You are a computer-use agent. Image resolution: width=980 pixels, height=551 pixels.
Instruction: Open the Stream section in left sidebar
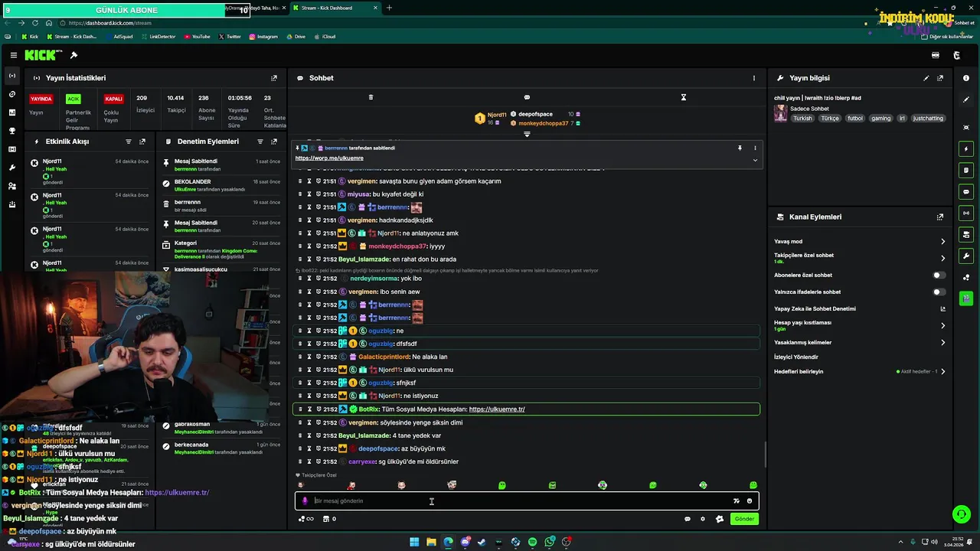point(11,76)
